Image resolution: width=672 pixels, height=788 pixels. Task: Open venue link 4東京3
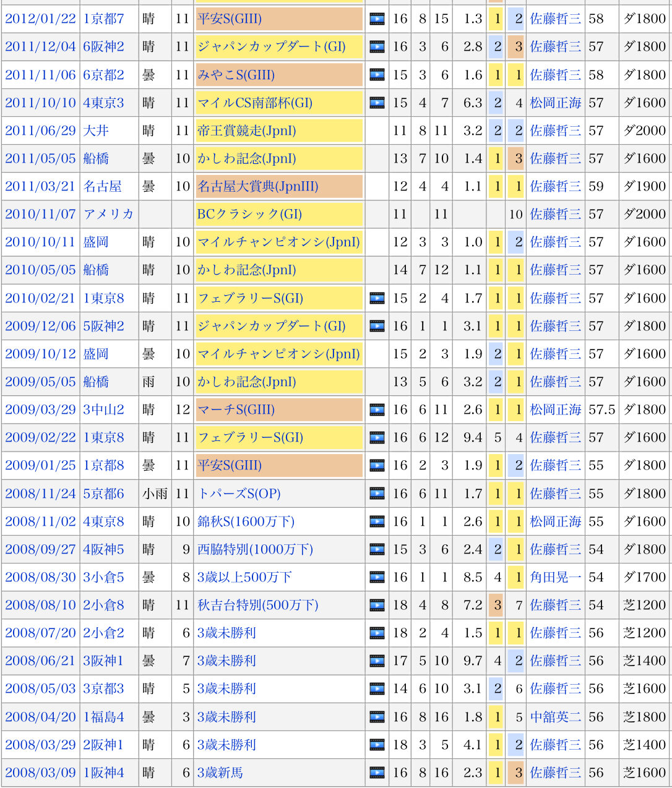104,103
